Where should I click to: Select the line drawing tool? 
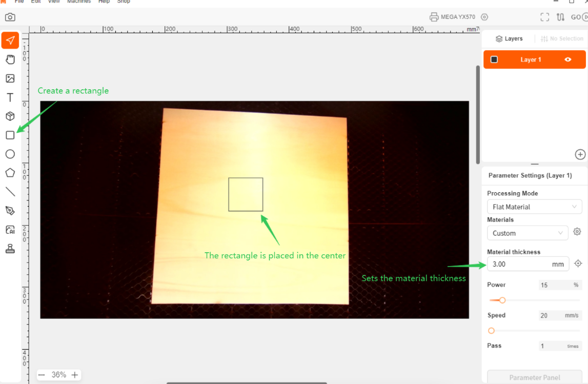pos(10,192)
